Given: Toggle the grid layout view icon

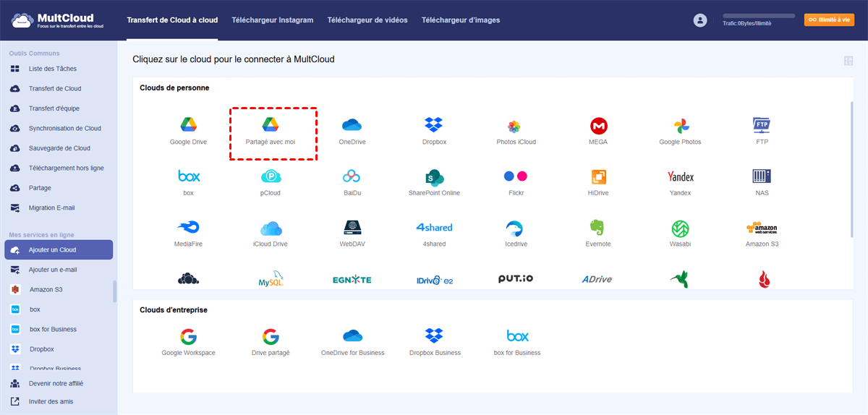Looking at the screenshot, I should point(848,61).
